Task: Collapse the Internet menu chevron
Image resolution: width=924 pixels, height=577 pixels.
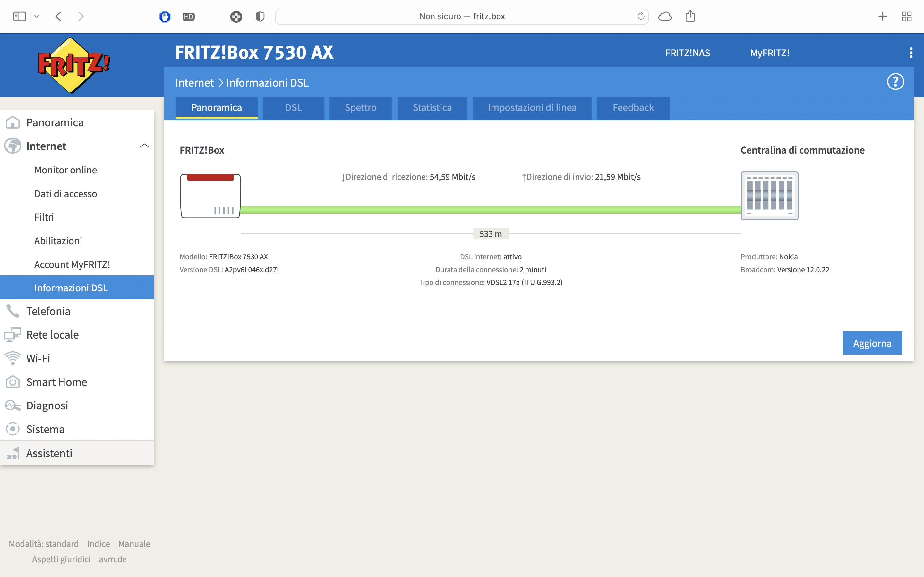Action: tap(144, 146)
